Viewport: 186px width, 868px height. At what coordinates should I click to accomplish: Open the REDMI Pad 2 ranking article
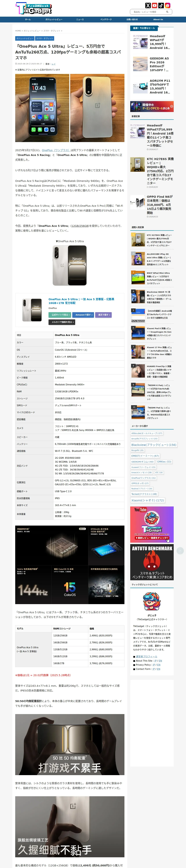click(x=152, y=412)
